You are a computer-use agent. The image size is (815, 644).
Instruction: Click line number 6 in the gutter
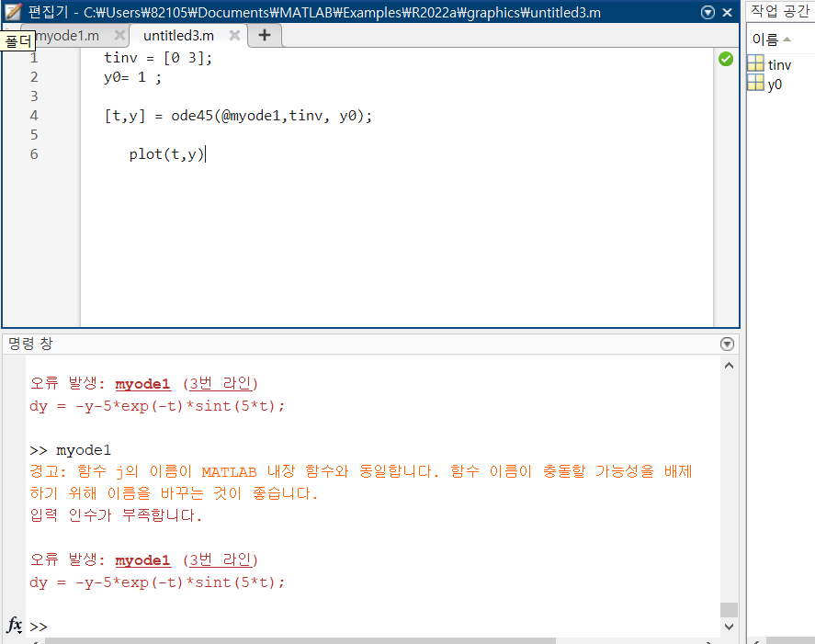click(34, 154)
